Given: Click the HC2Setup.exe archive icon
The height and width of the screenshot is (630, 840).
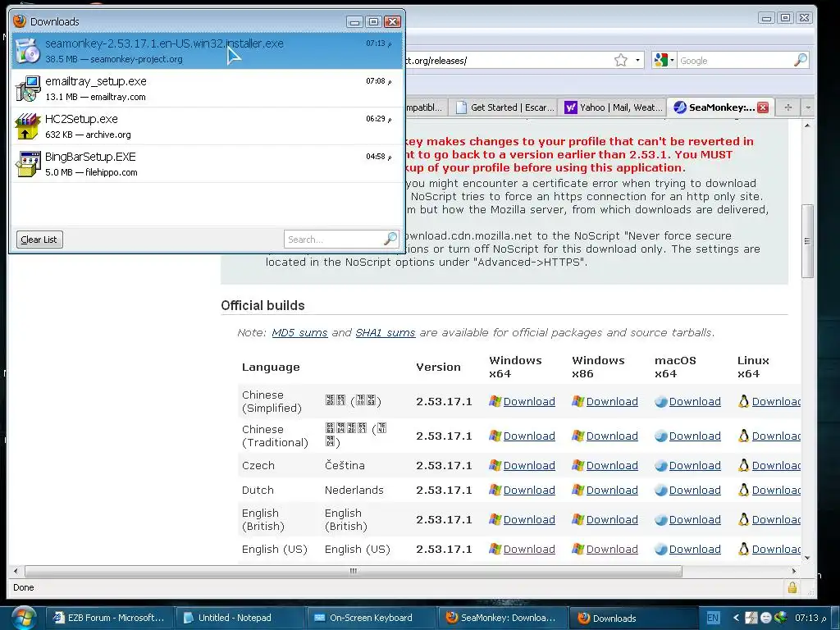Looking at the screenshot, I should [x=28, y=126].
